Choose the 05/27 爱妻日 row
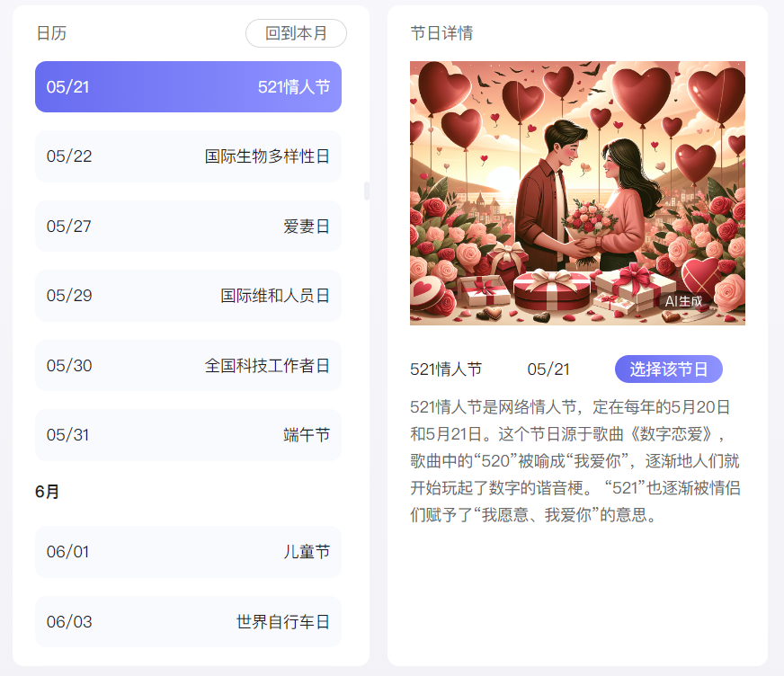The width and height of the screenshot is (784, 676). pyautogui.click(x=188, y=226)
